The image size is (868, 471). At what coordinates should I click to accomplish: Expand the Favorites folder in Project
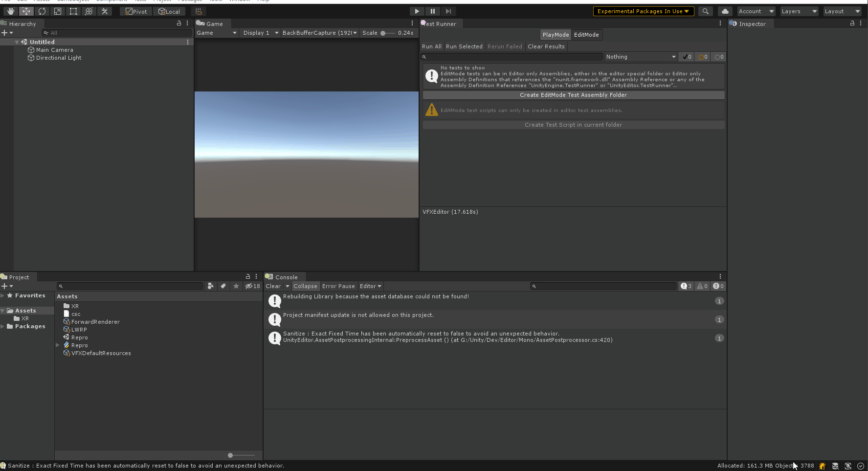[2, 295]
